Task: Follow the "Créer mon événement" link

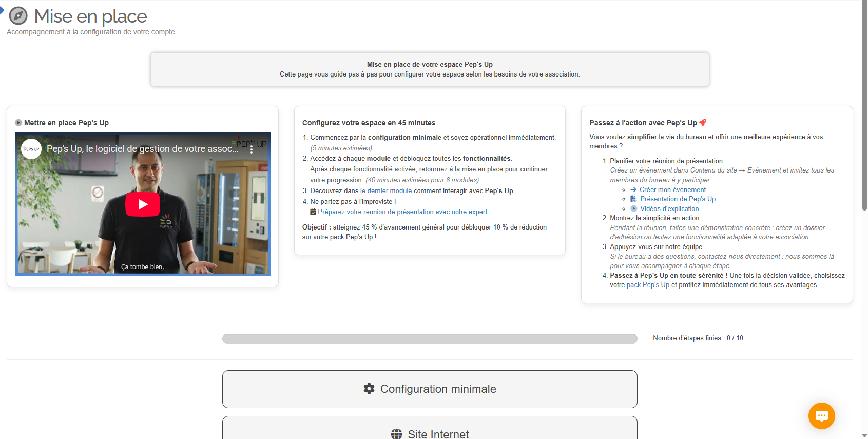Action: click(x=672, y=189)
